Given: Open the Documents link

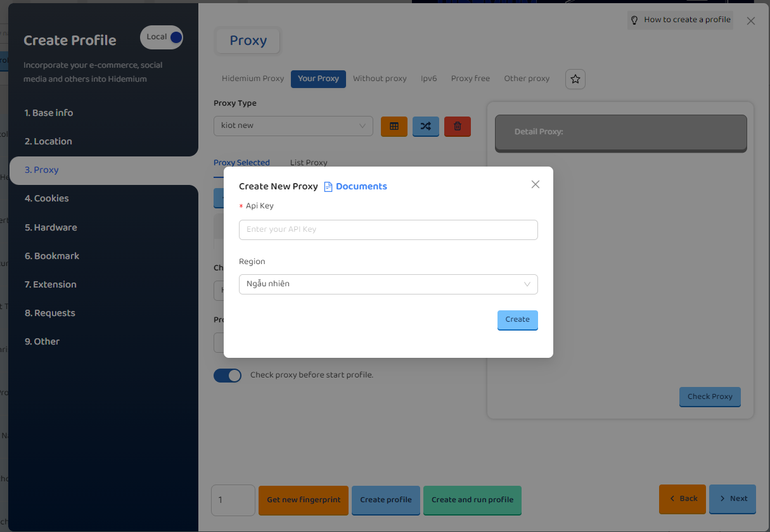Looking at the screenshot, I should (361, 187).
